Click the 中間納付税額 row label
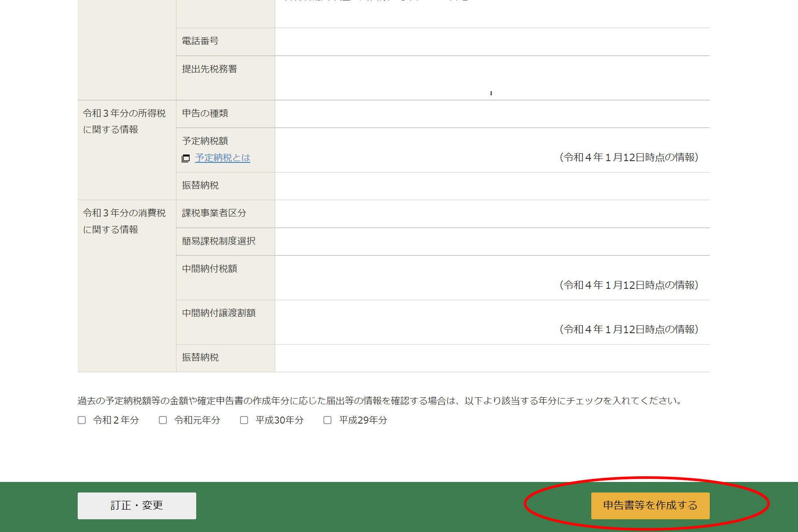Screen dimensions: 798x532 (x=209, y=269)
